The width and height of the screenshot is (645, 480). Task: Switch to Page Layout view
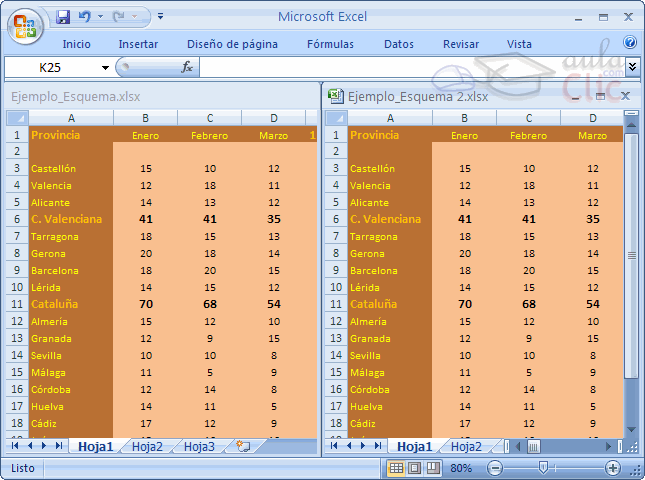pyautogui.click(x=415, y=468)
